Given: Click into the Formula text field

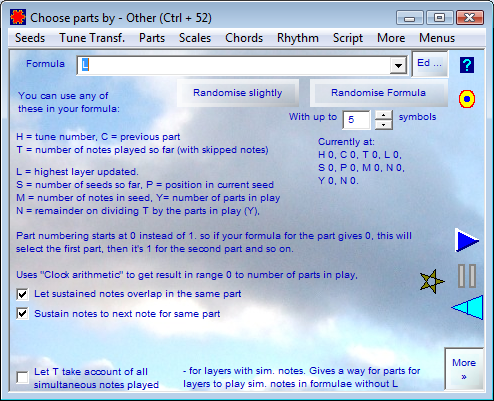Looking at the screenshot, I should [x=234, y=65].
